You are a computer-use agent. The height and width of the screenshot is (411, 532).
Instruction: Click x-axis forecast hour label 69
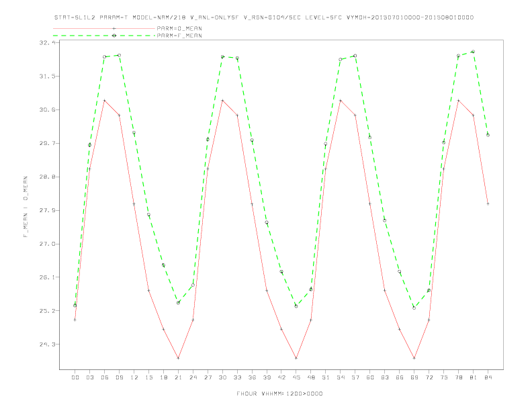(414, 377)
